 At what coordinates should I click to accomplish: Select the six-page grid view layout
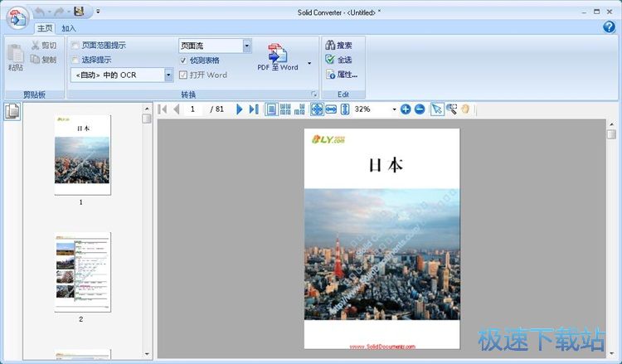pyautogui.click(x=285, y=109)
